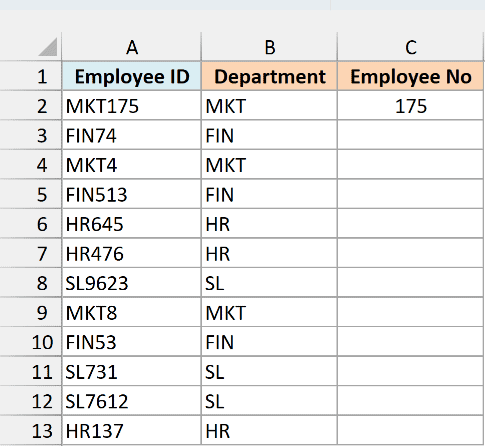Select row 1 header
The image size is (485, 446).
pos(31,76)
